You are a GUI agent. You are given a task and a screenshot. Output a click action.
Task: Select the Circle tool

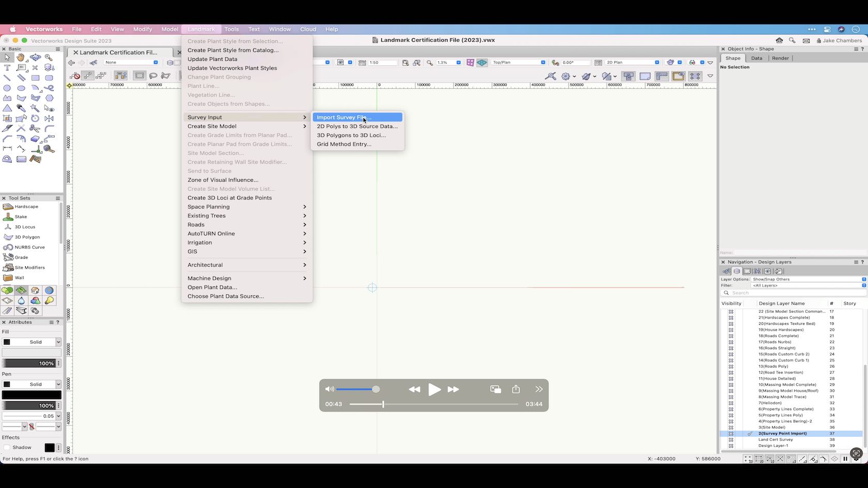coord(7,88)
